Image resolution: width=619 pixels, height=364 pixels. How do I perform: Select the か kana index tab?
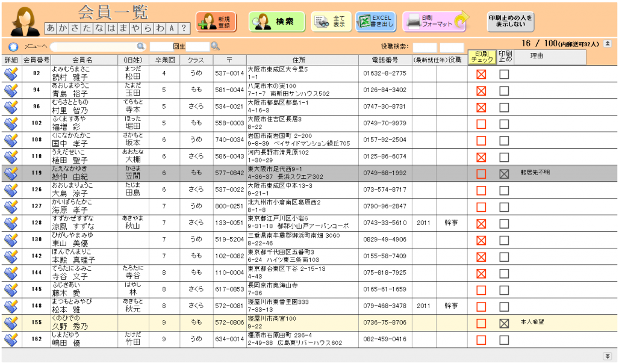[x=63, y=28]
